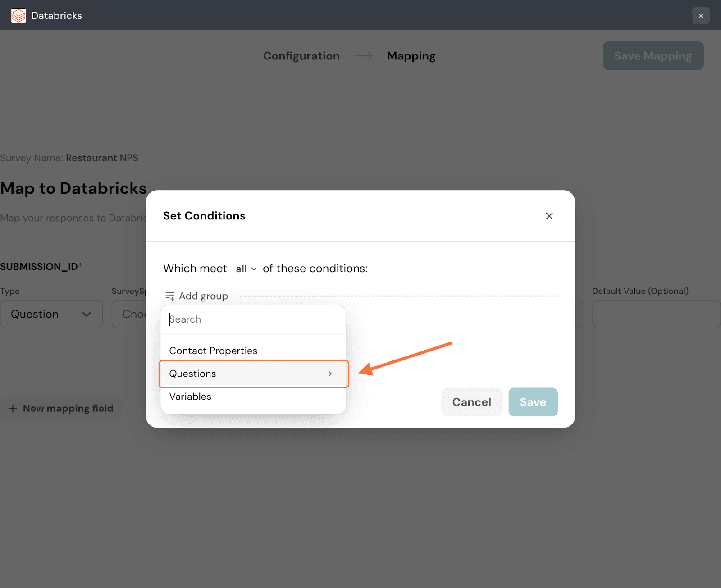721x588 pixels.
Task: Click the Add group list icon
Action: pos(170,296)
